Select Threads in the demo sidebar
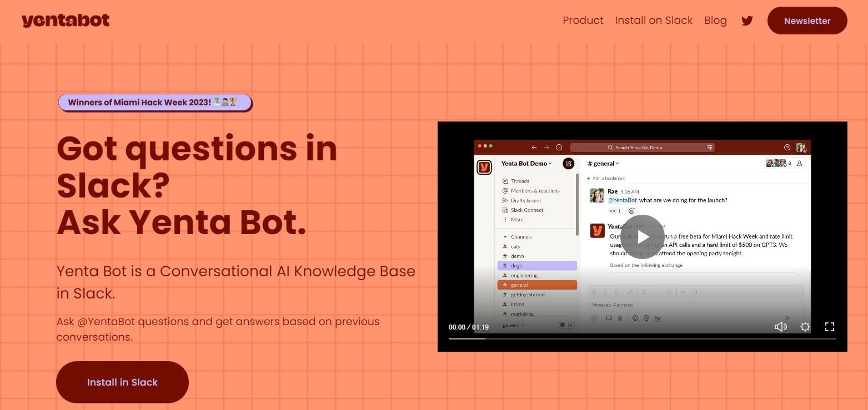 [x=515, y=181]
